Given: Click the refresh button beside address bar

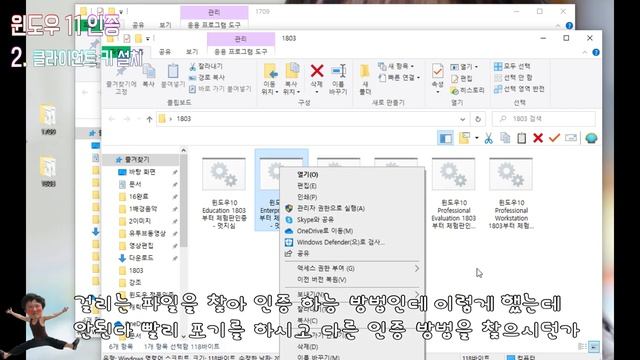Looking at the screenshot, I should [478, 119].
